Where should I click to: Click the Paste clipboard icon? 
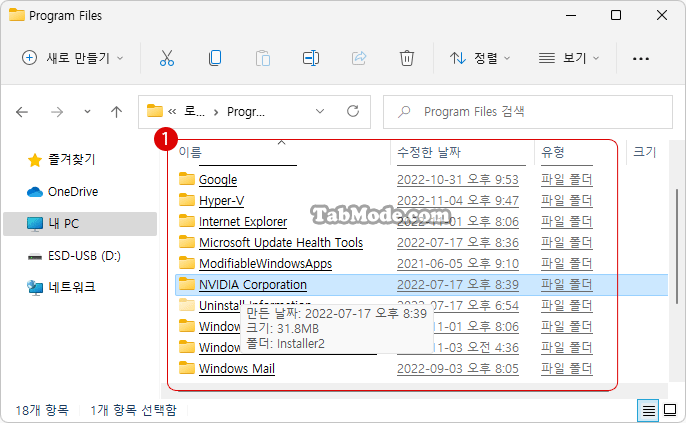(263, 58)
